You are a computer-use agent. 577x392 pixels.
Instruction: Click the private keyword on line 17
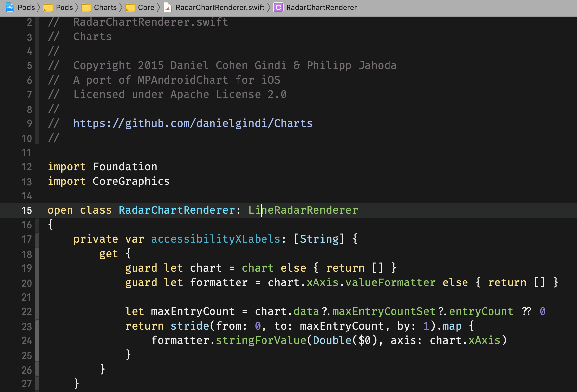pos(96,239)
